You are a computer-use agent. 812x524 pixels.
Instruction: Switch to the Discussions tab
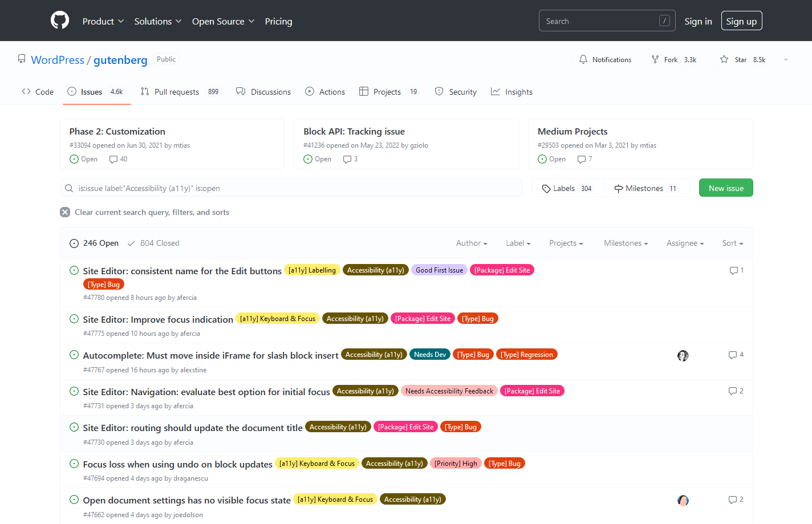[x=263, y=92]
